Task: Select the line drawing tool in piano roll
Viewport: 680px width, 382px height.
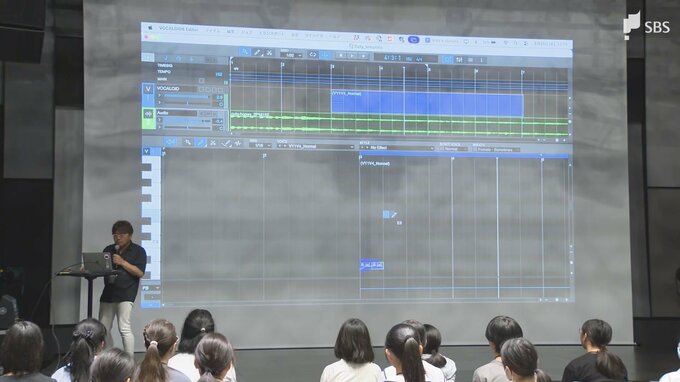Action: (226, 143)
